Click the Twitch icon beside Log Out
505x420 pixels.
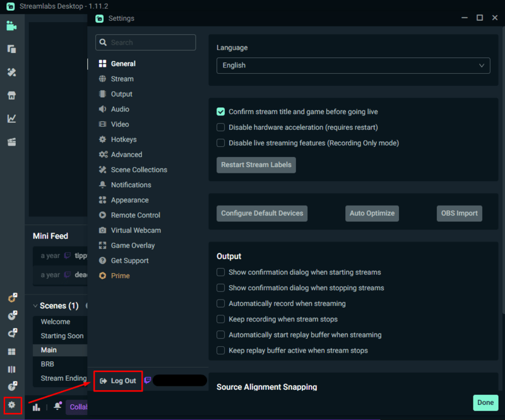tap(148, 380)
